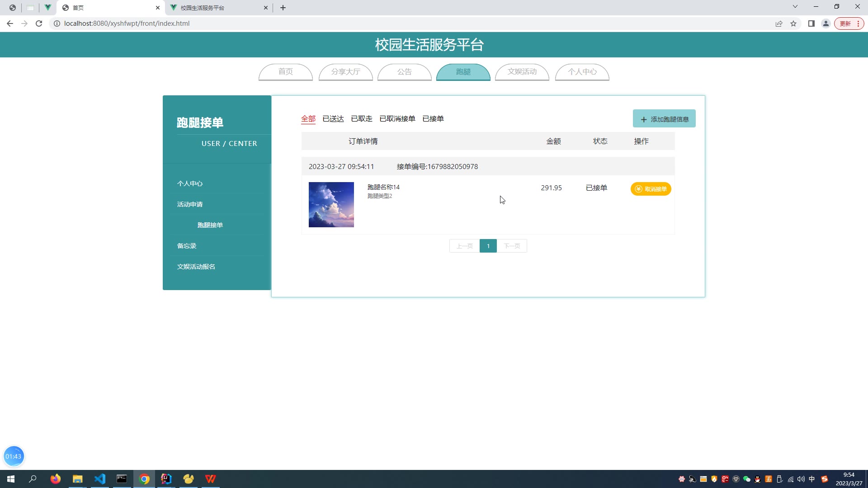Image resolution: width=868 pixels, height=488 pixels.
Task: Filter orders by 已取消接单
Action: pyautogui.click(x=397, y=119)
